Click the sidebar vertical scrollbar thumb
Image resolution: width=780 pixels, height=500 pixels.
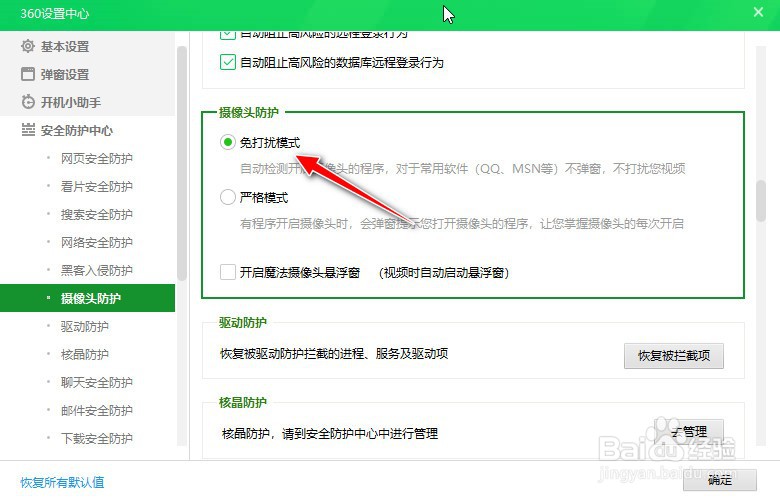click(x=182, y=163)
